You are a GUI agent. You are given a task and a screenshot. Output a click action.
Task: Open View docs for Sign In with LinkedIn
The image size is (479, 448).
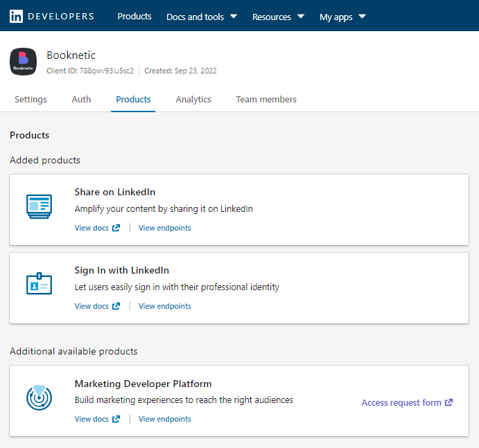(x=98, y=306)
